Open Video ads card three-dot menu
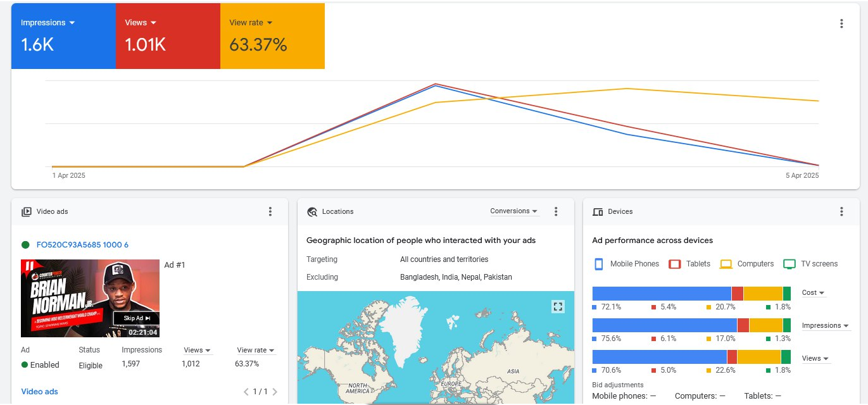 point(270,211)
